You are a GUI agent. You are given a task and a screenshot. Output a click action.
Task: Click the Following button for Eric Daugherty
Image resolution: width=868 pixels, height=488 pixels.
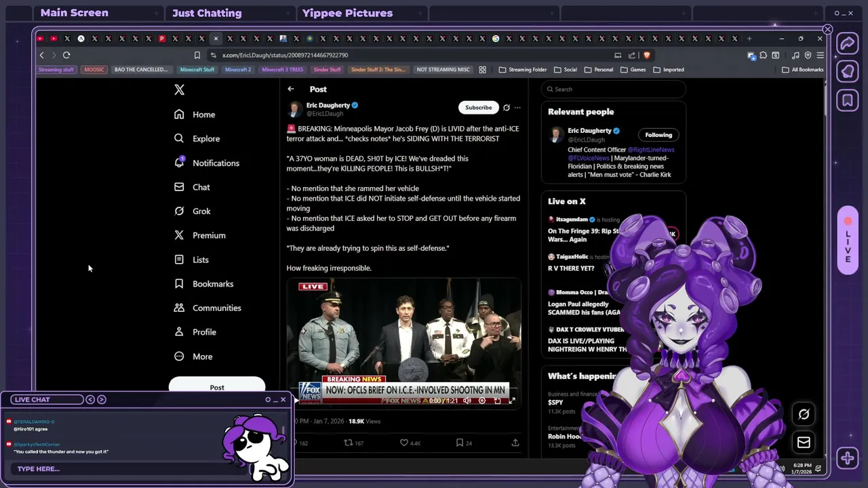click(658, 135)
